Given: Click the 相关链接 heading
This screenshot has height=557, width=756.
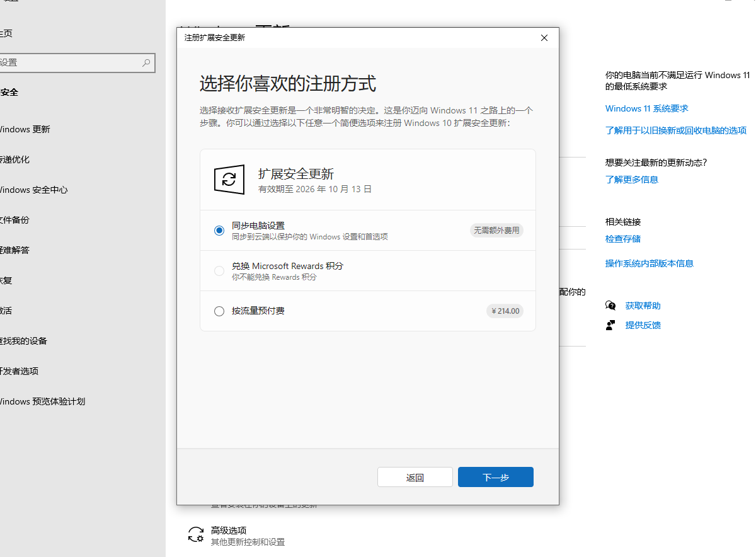Looking at the screenshot, I should (623, 222).
